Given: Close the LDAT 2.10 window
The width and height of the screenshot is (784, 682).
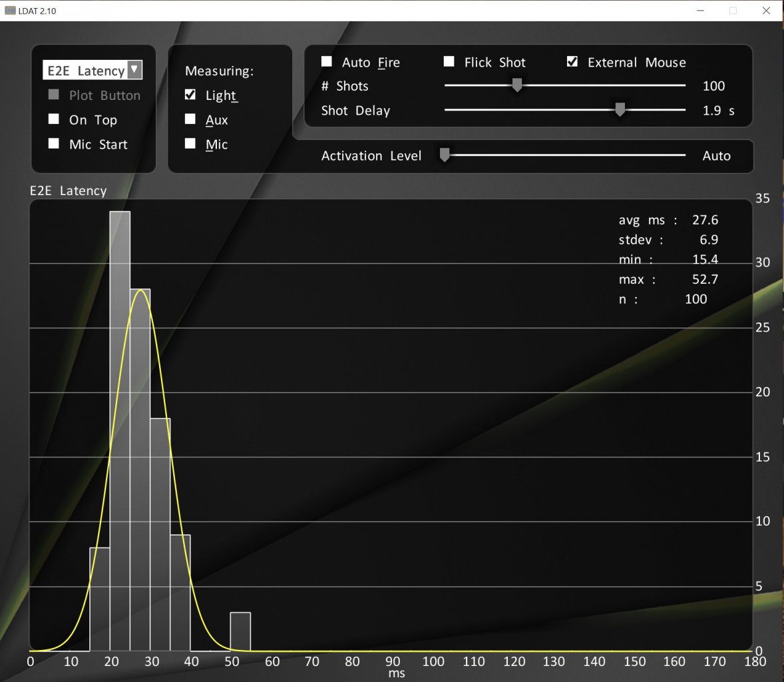Looking at the screenshot, I should coord(766,11).
